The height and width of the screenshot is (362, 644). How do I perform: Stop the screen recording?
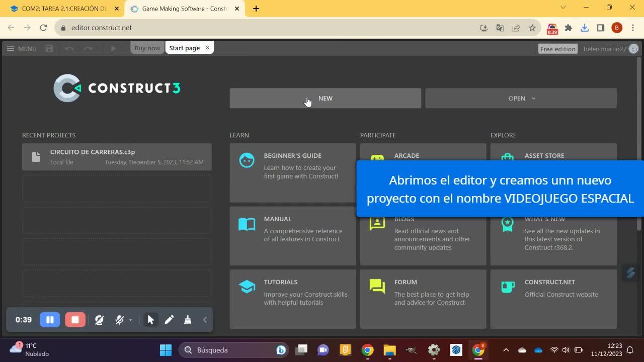[x=75, y=320]
